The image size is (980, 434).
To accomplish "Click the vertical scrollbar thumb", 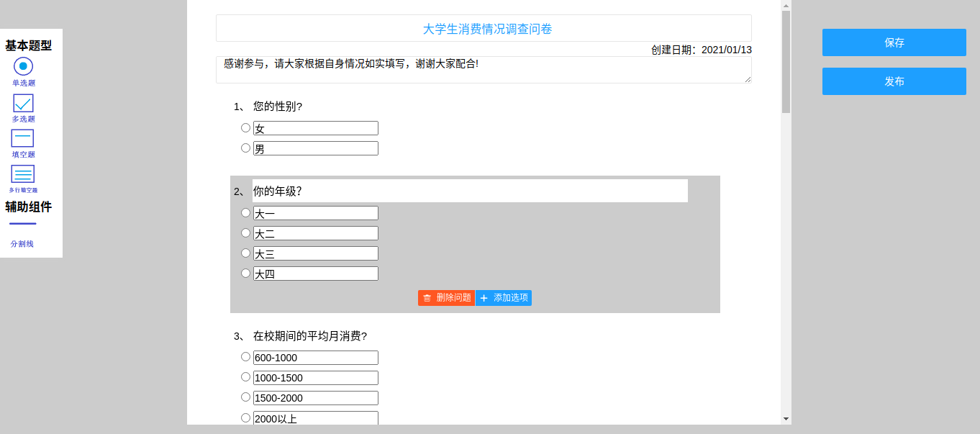I will [x=786, y=62].
